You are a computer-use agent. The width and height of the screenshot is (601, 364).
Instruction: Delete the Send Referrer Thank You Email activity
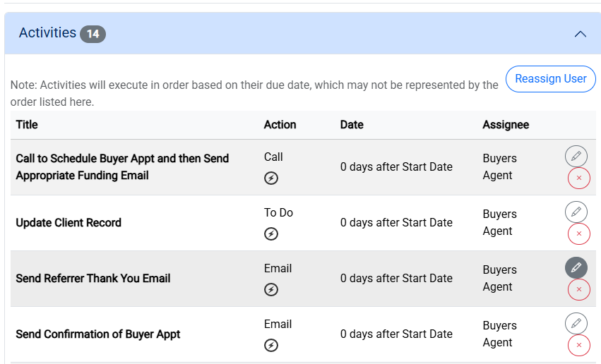pyautogui.click(x=578, y=289)
